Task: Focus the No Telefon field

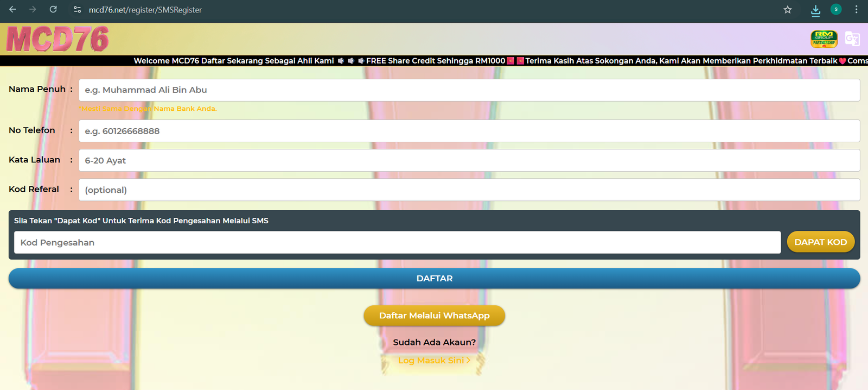Action: 469,131
